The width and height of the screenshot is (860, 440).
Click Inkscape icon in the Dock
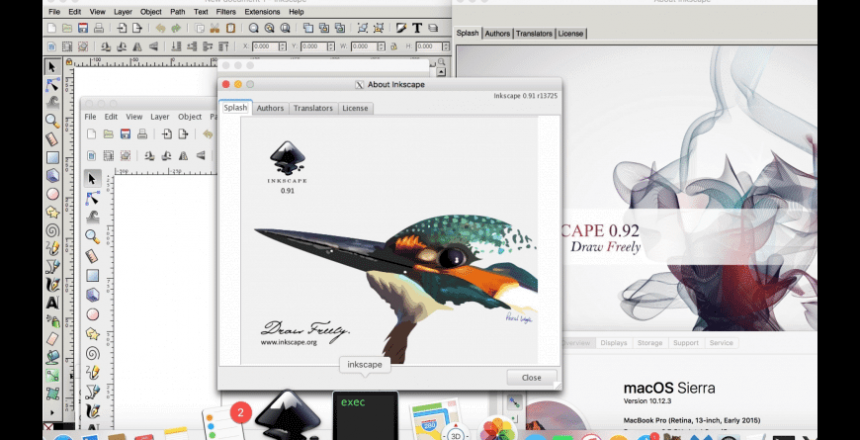[287, 417]
